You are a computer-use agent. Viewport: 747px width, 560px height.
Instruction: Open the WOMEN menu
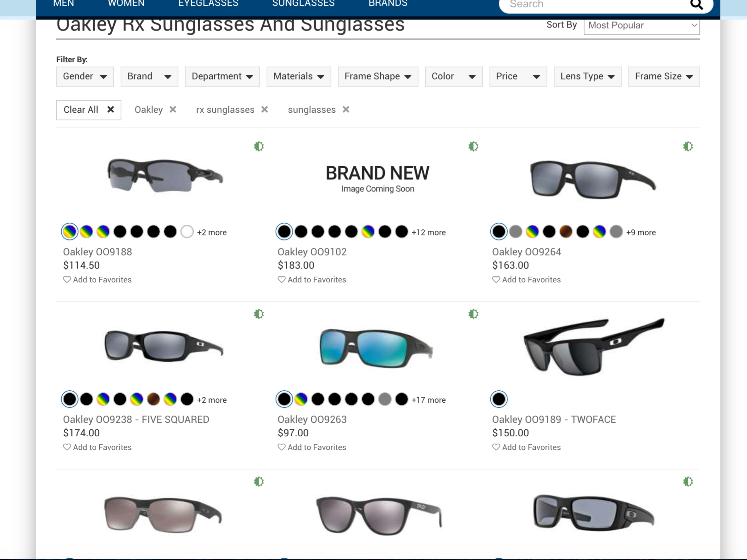click(126, 3)
